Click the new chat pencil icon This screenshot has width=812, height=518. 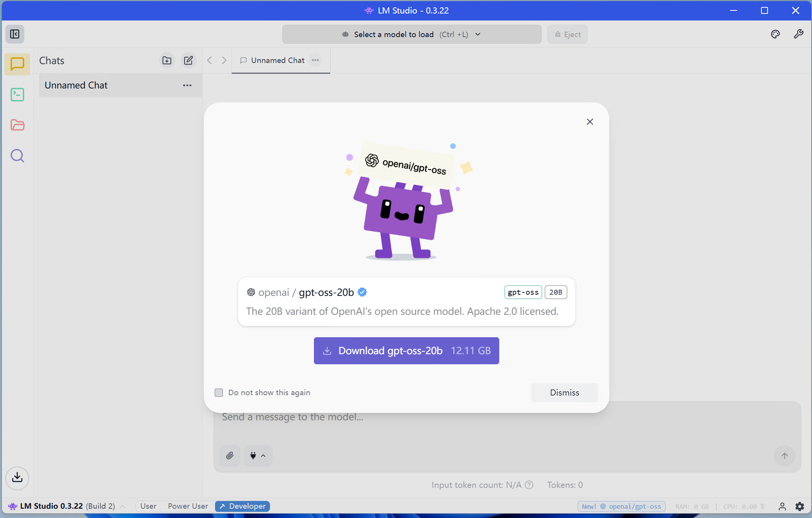[188, 60]
